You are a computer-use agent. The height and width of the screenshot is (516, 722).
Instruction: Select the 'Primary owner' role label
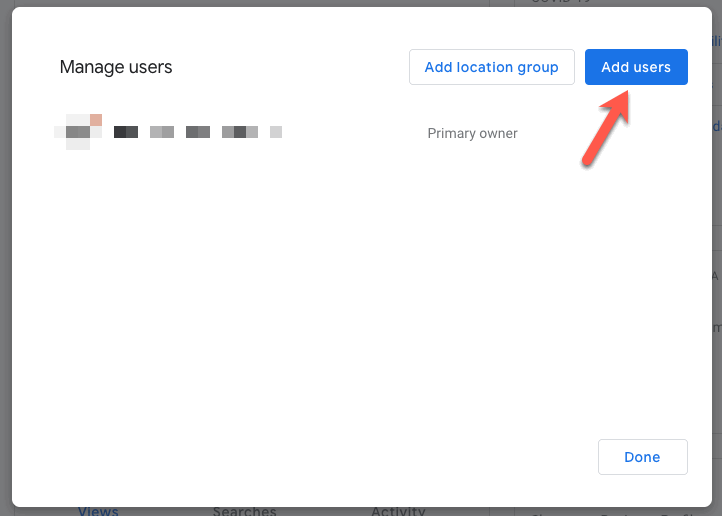(472, 133)
